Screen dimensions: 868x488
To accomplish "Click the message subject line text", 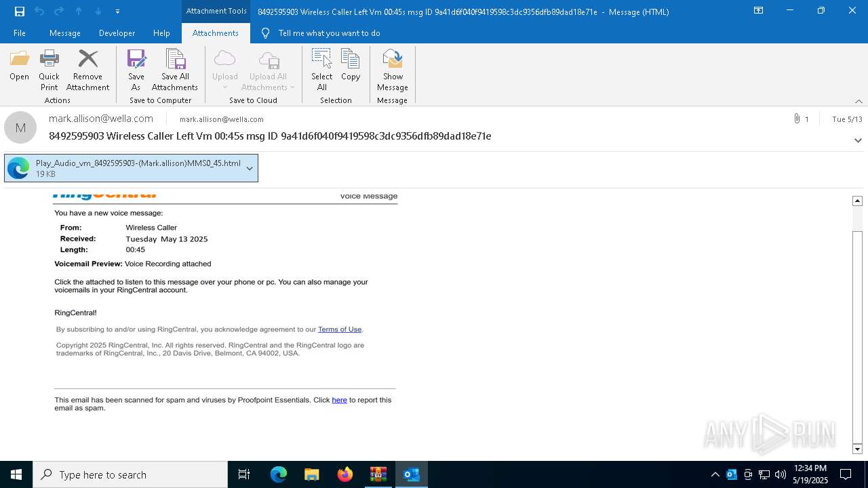I will (x=270, y=136).
